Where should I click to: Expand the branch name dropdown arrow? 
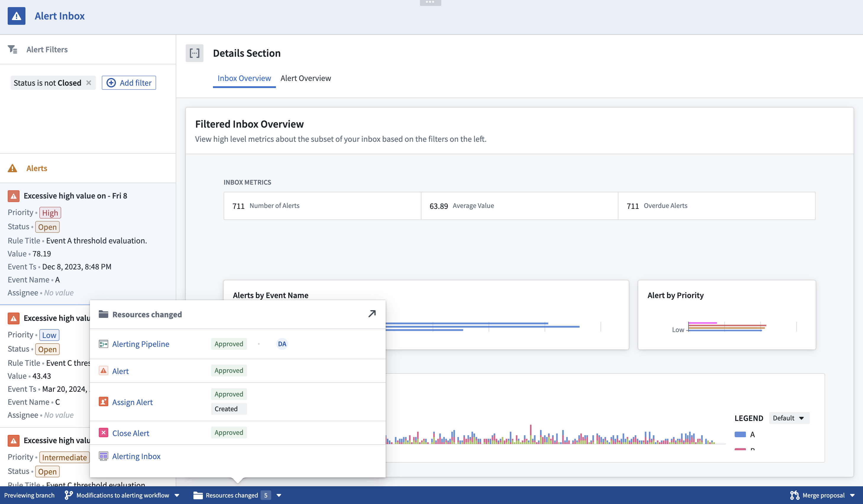click(177, 495)
